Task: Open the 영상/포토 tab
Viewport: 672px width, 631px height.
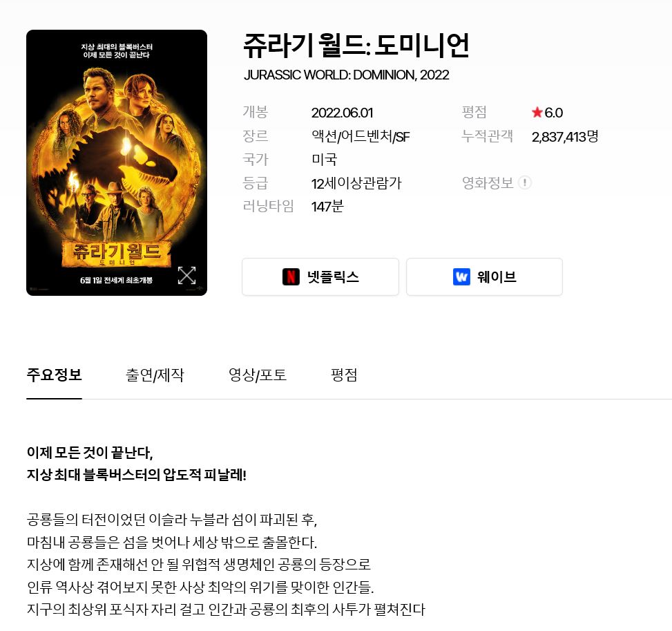Action: coord(258,375)
